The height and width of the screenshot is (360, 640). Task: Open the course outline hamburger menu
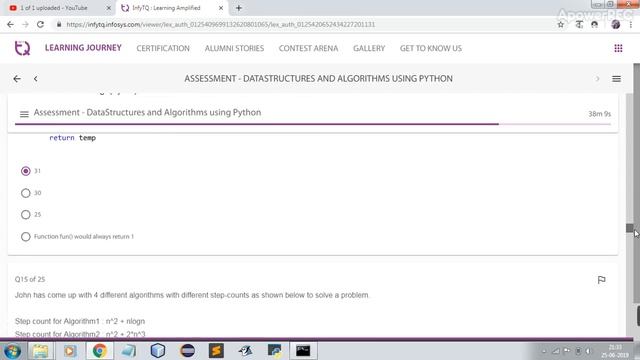(616, 79)
